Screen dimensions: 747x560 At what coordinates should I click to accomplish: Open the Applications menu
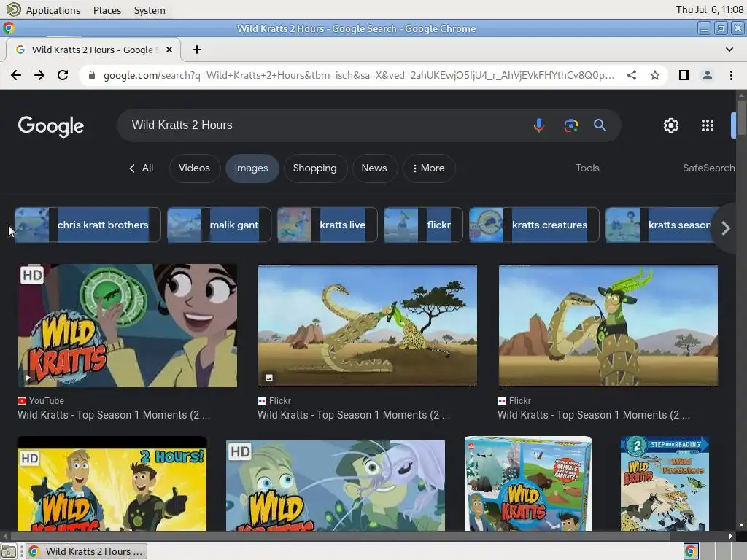(44, 10)
